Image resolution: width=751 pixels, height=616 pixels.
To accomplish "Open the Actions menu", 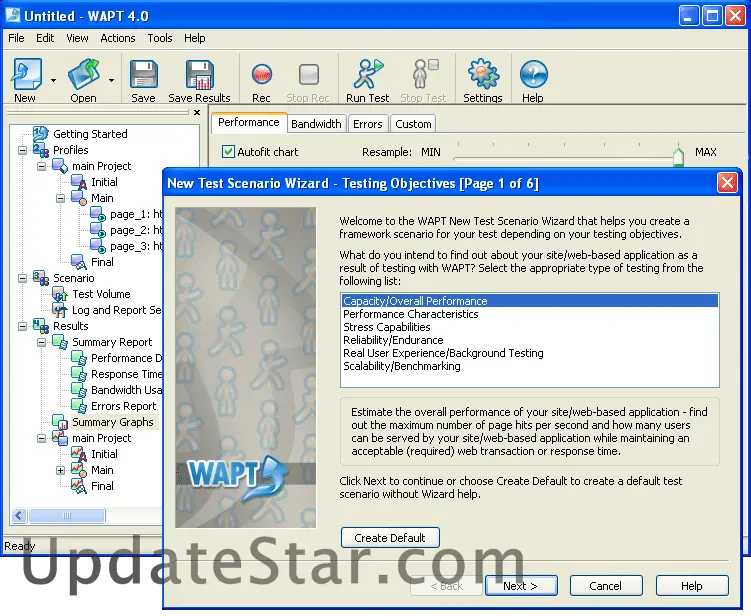I will (x=118, y=38).
